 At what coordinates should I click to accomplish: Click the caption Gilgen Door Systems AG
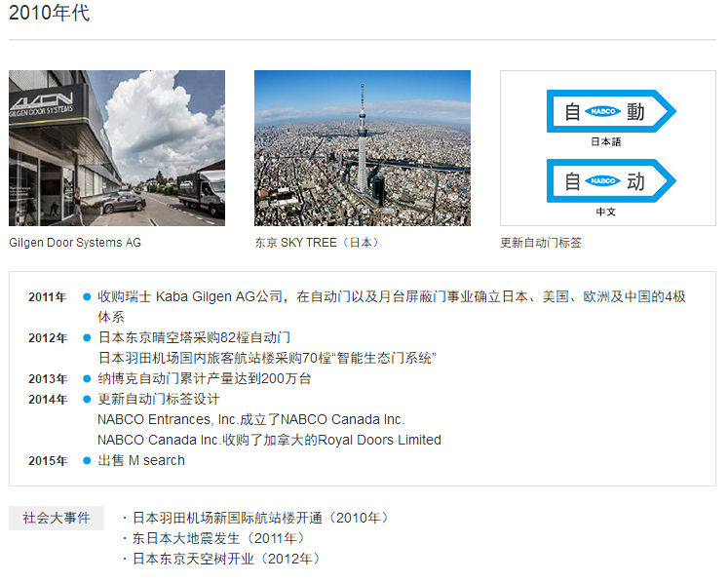click(75, 243)
